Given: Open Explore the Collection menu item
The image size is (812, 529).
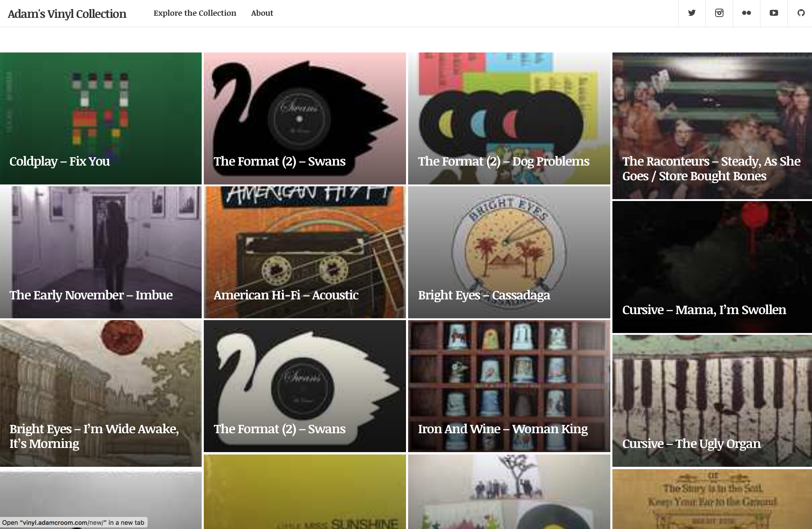Looking at the screenshot, I should point(195,13).
